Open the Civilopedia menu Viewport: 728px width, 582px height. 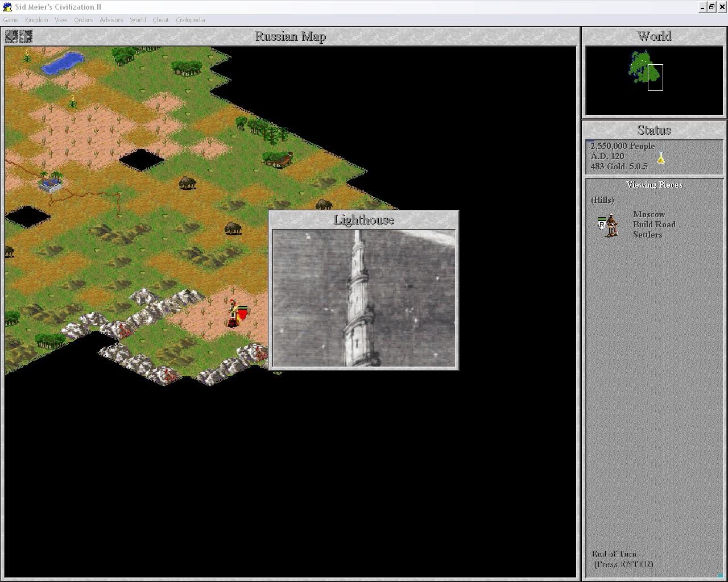pyautogui.click(x=190, y=20)
